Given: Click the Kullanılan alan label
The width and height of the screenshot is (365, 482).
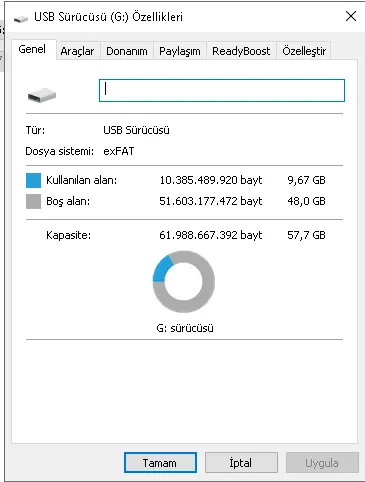Looking at the screenshot, I should coord(82,180).
